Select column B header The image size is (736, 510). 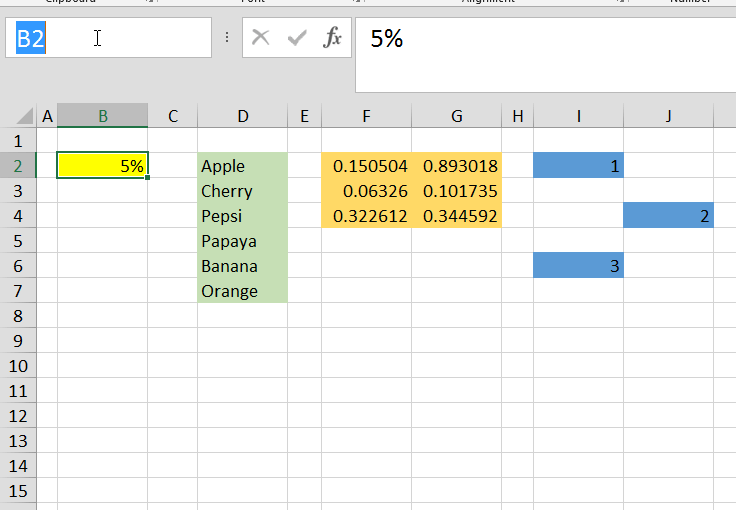[102, 116]
